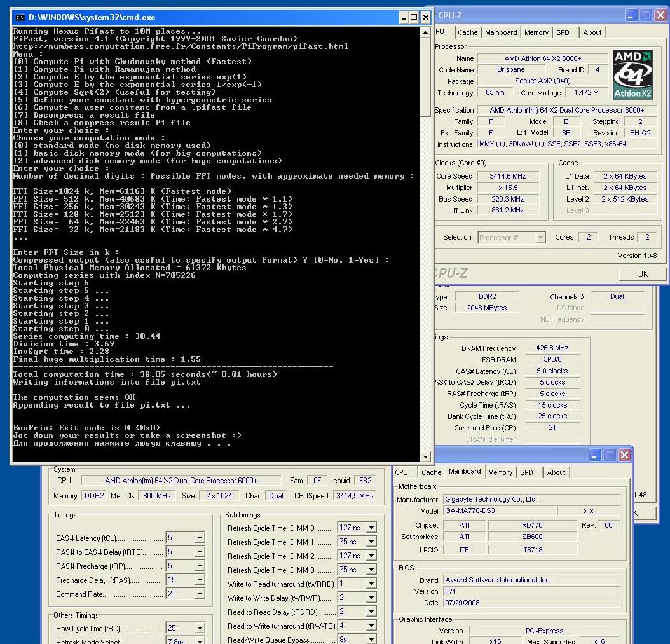
Task: Click the Multiplier value x 15.5
Action: (508, 188)
